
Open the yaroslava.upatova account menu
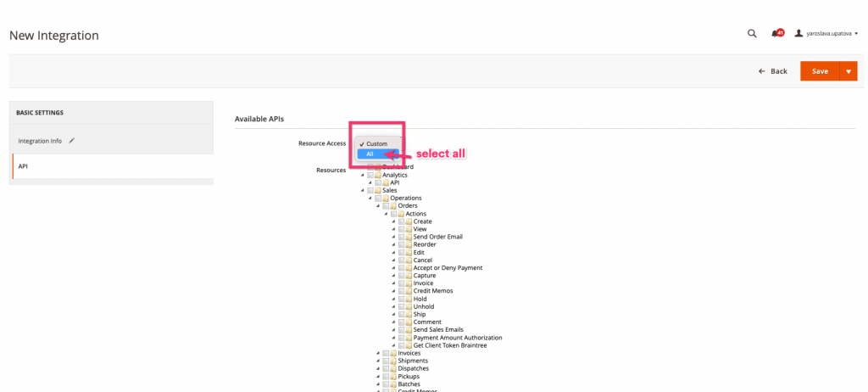832,33
